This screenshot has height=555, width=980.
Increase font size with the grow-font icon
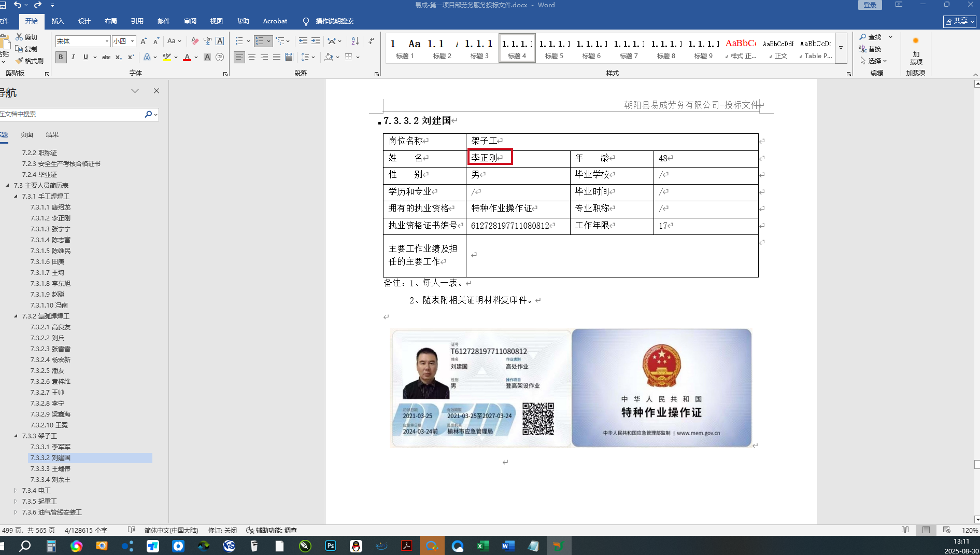(144, 41)
